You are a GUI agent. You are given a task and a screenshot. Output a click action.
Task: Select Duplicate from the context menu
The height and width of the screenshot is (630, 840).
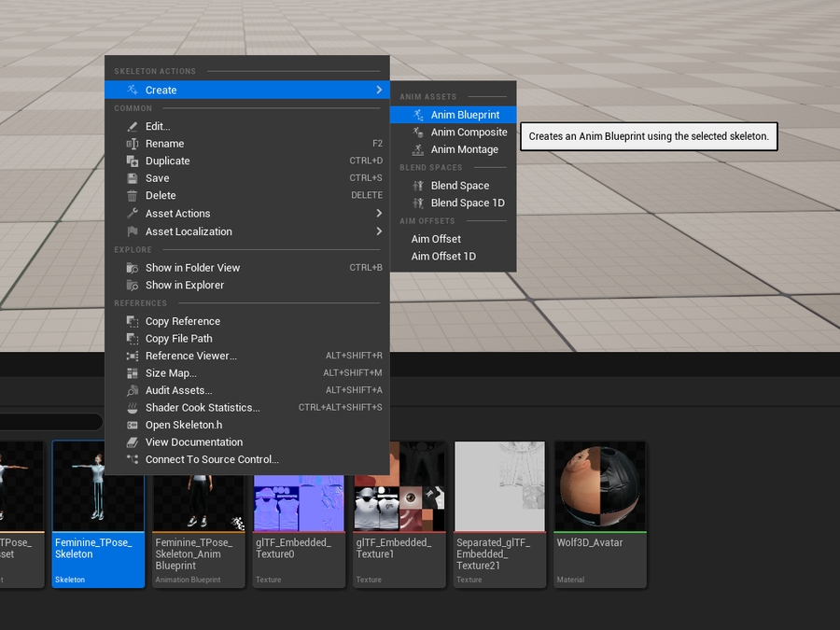[167, 161]
